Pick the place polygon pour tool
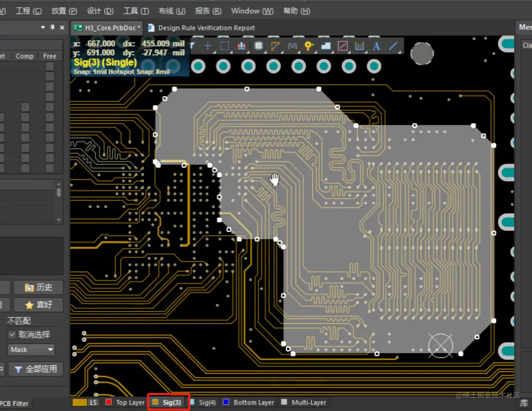 click(x=326, y=46)
